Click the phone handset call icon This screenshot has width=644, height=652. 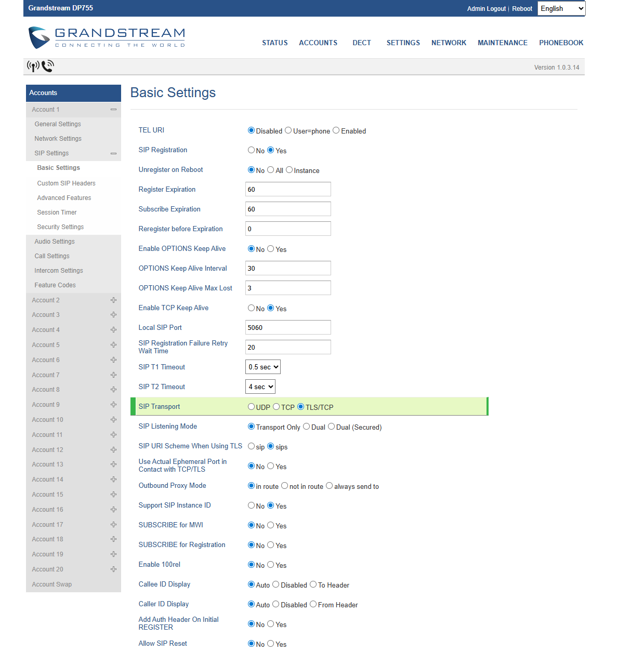coord(48,66)
